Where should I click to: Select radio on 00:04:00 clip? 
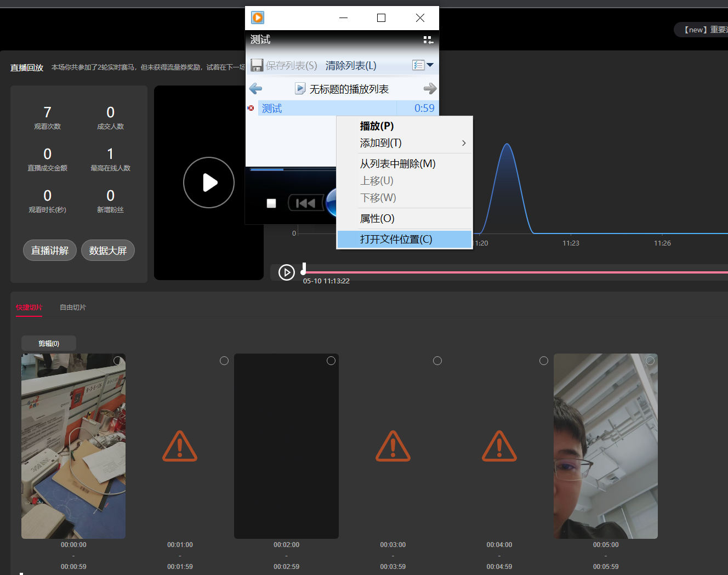[544, 361]
